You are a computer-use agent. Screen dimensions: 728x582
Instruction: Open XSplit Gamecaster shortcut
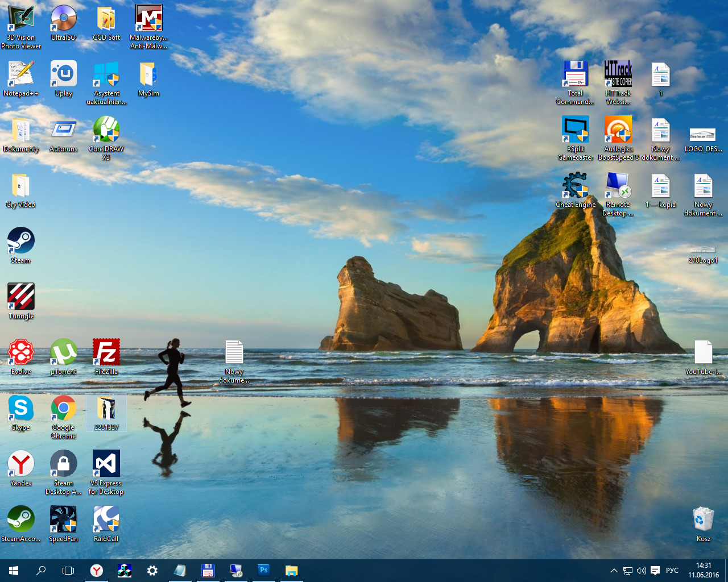576,138
